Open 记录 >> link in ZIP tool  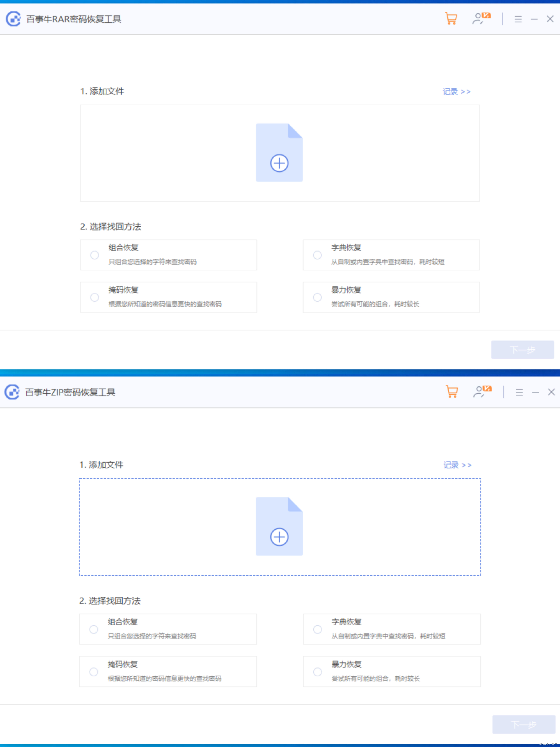(457, 465)
